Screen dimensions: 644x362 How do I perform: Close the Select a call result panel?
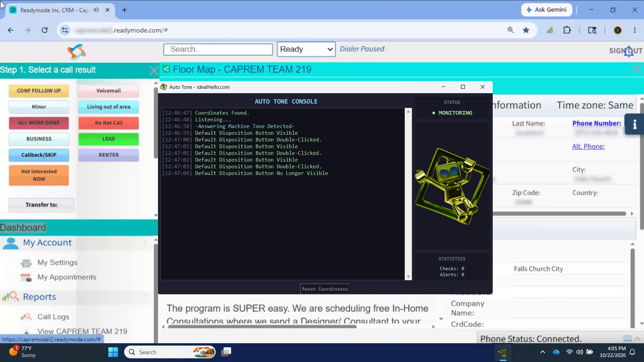(x=154, y=70)
